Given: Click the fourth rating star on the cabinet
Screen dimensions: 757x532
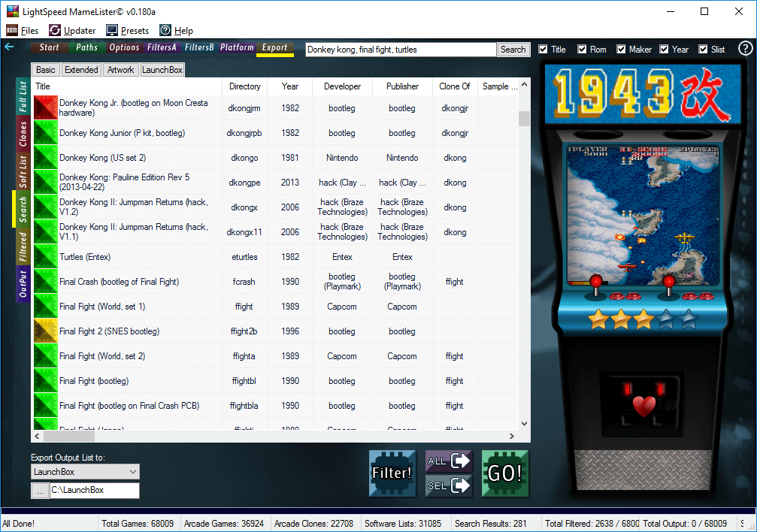Looking at the screenshot, I should pos(666,319).
